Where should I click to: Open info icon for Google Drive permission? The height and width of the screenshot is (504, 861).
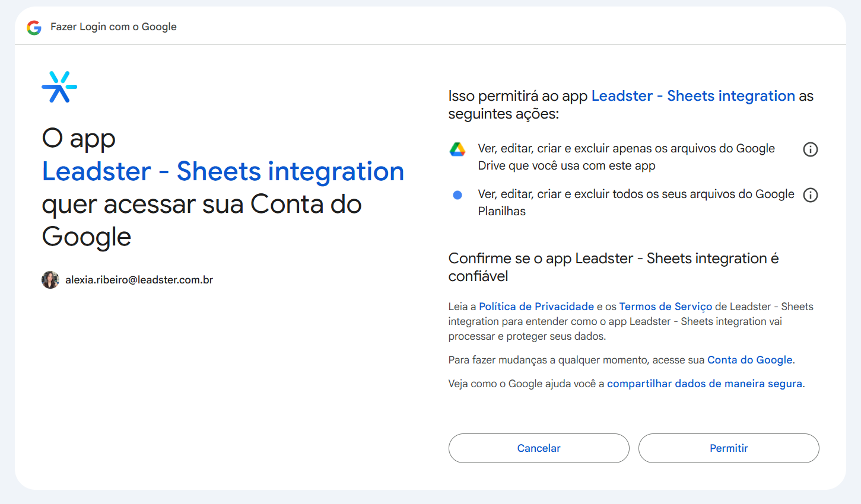[810, 149]
